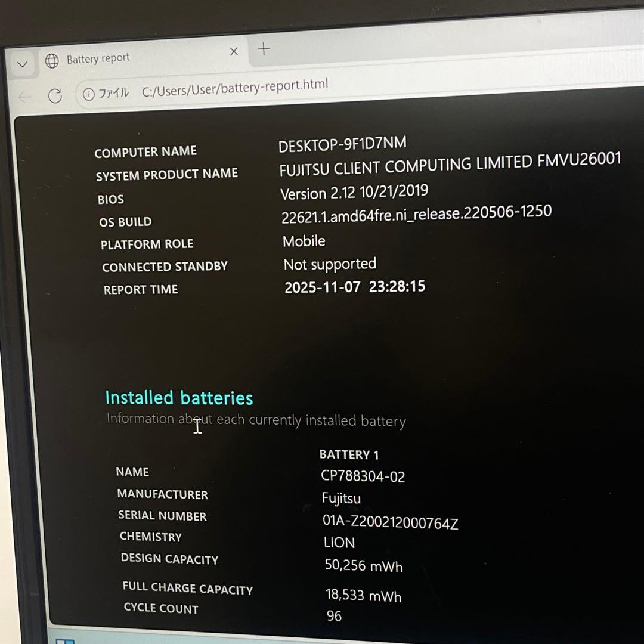Screen dimensions: 644x644
Task: Open the tab search chevron dropdown
Action: click(x=23, y=64)
